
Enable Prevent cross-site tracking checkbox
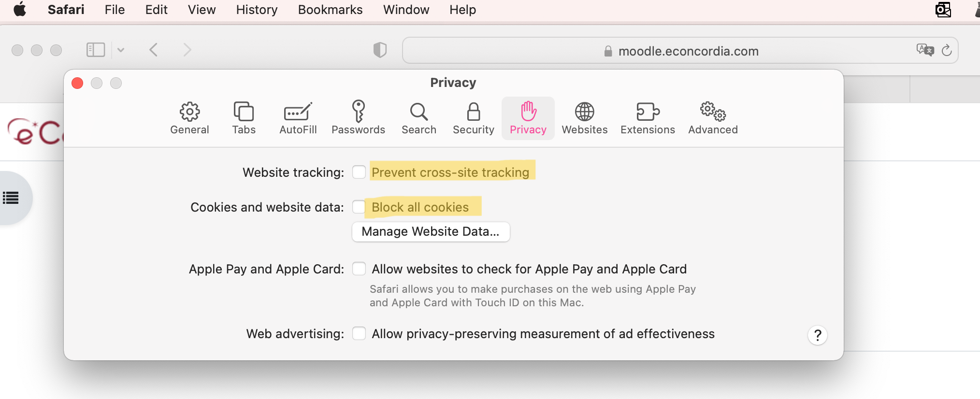pyautogui.click(x=359, y=172)
